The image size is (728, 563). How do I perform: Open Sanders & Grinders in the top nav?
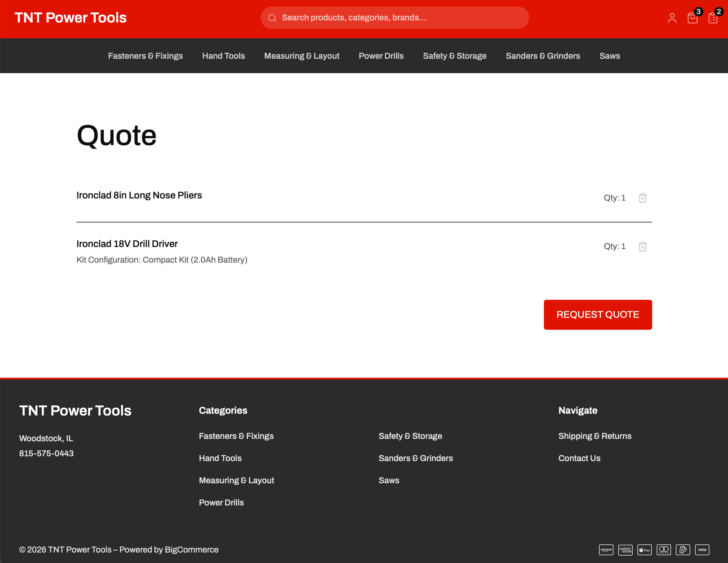click(x=543, y=56)
